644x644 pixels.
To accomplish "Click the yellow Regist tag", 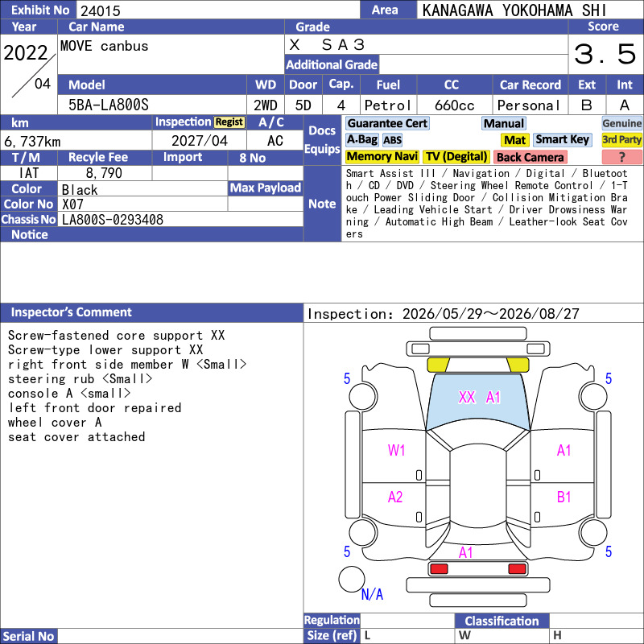I will coord(229,122).
